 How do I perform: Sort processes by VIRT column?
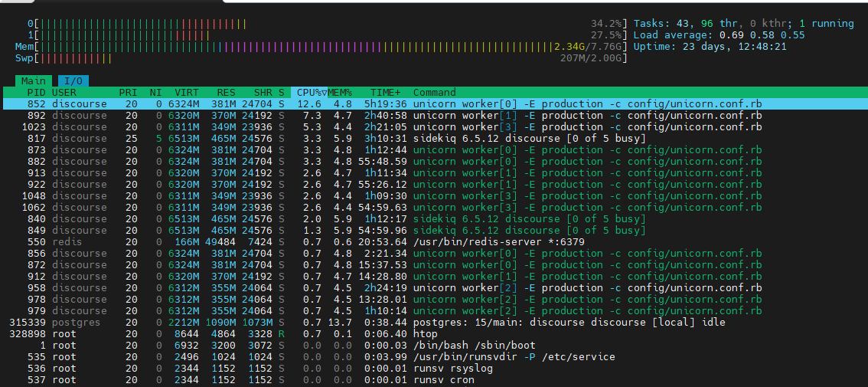coord(187,93)
